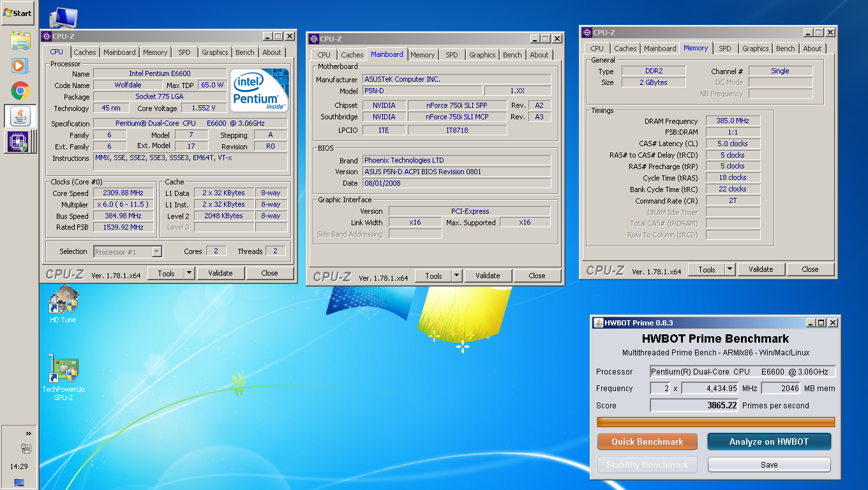Open About tab in first CPU-Z window

[272, 52]
